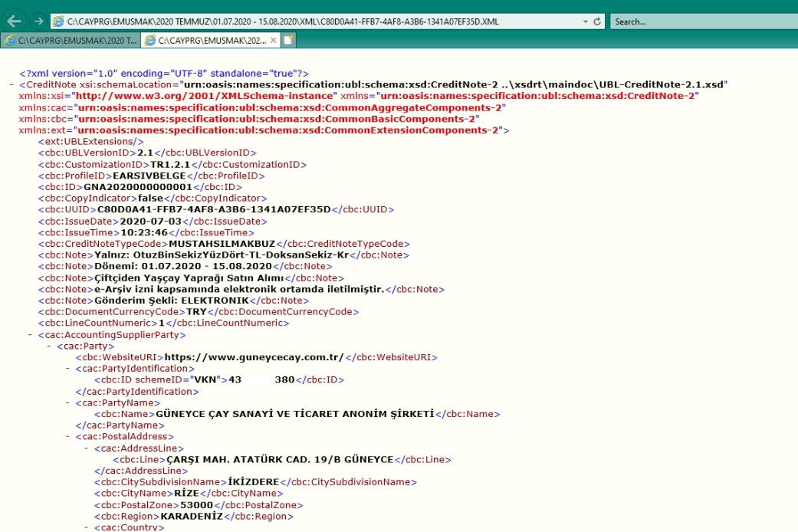Click the xmlns:cac CommonAggregateComponents-2 namespace

(x=290, y=107)
